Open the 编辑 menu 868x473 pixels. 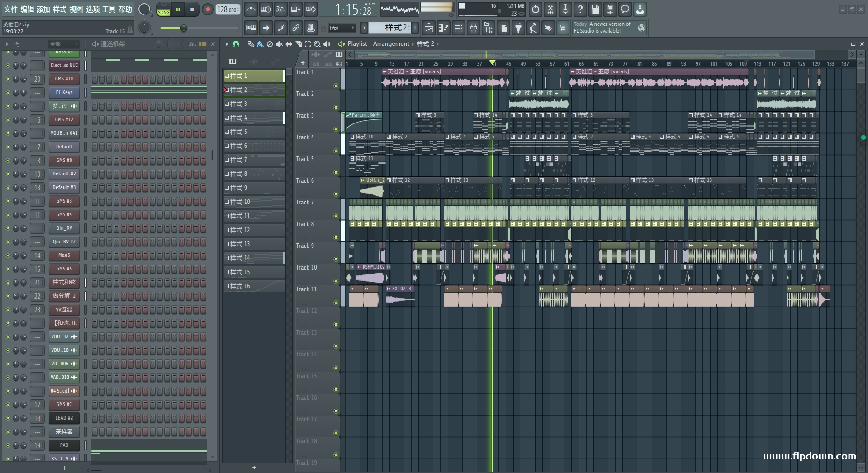tap(27, 9)
